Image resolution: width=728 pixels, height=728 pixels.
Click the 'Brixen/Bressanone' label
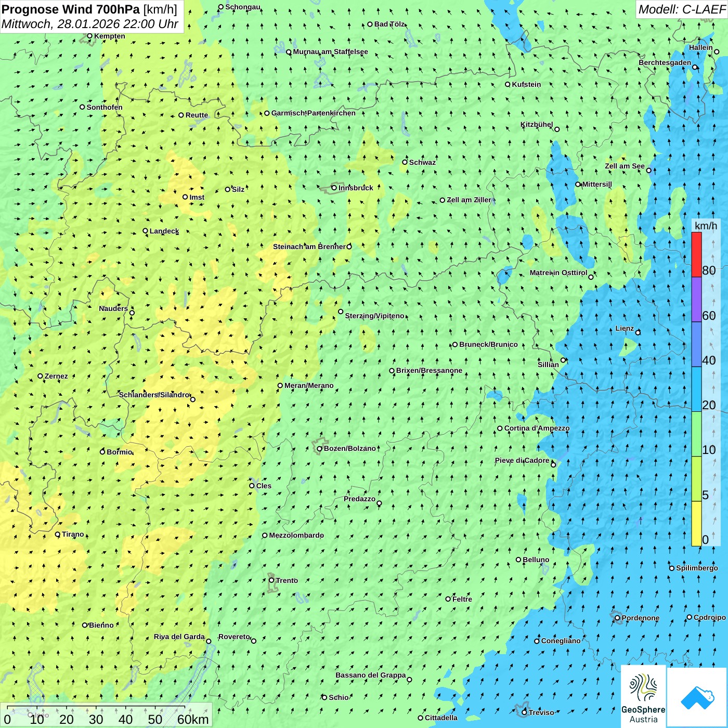(x=429, y=370)
